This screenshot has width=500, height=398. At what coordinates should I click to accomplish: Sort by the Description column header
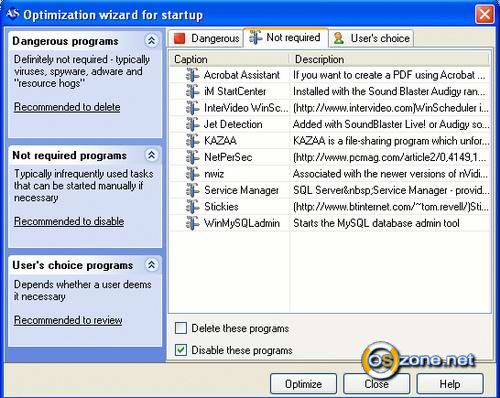(x=389, y=59)
